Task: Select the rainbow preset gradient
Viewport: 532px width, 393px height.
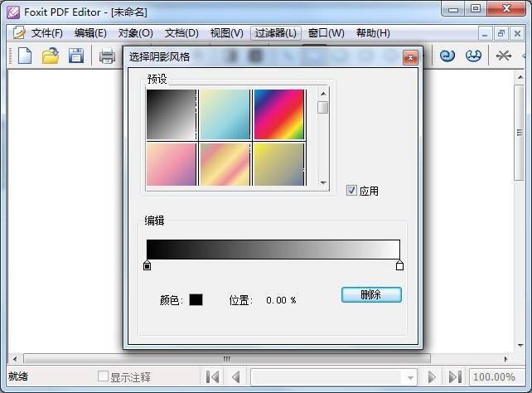Action: pos(278,114)
